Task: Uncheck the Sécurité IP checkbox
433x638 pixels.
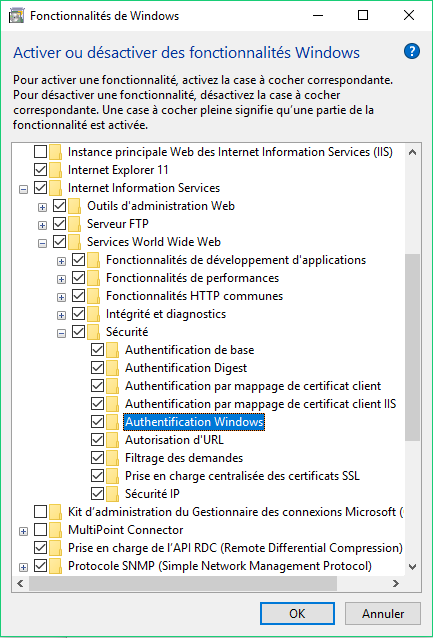Action: (97, 494)
